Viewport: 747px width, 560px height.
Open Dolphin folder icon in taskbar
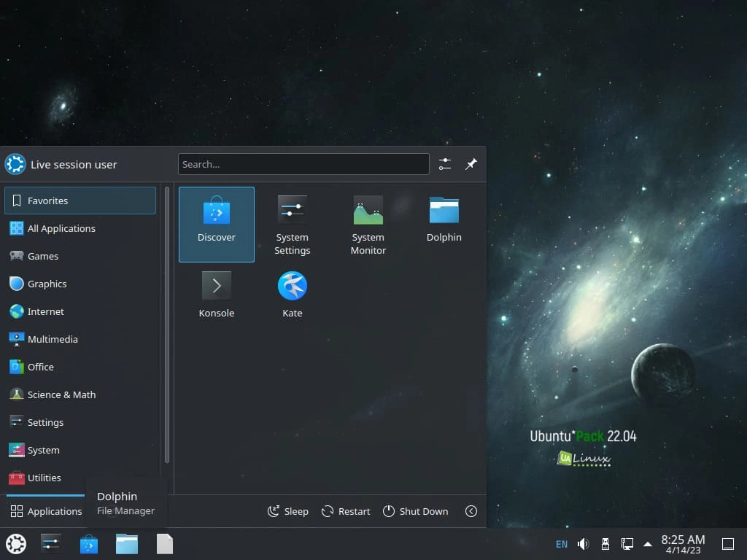click(127, 544)
